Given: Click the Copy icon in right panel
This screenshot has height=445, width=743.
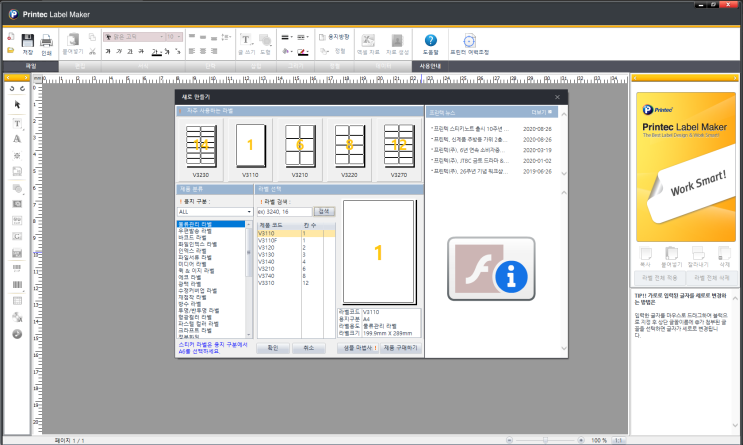Looking at the screenshot, I should (645, 254).
